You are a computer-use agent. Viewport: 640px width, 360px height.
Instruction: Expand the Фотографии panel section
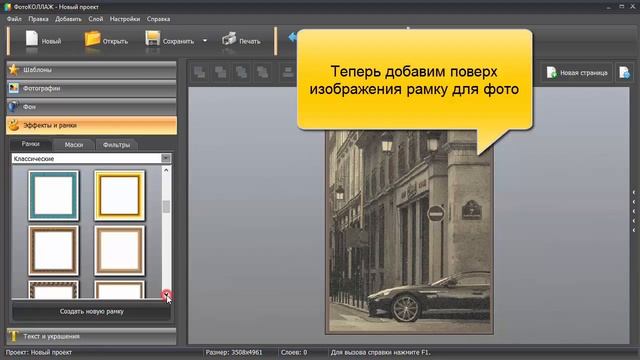[x=91, y=88]
